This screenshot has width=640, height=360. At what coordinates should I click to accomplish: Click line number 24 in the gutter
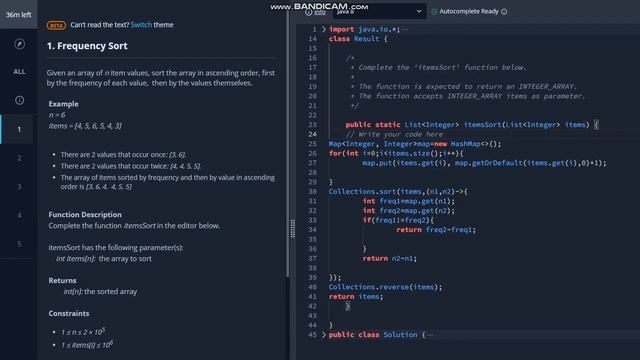[312, 134]
